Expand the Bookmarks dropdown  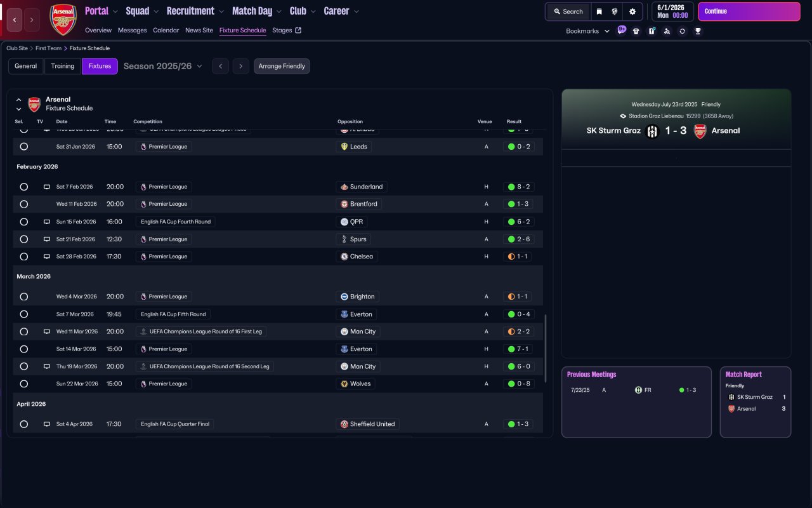pos(587,31)
